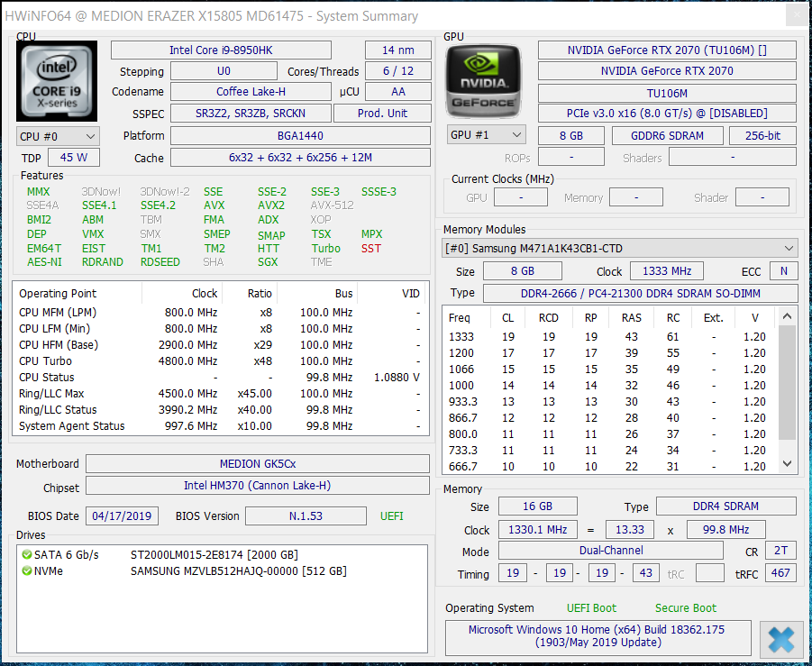Click the CR 2T field
The height and width of the screenshot is (666, 812).
(x=781, y=550)
